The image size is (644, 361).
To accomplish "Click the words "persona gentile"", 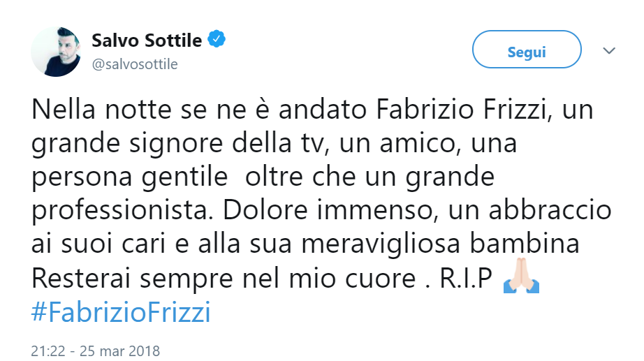I will click(x=130, y=178).
